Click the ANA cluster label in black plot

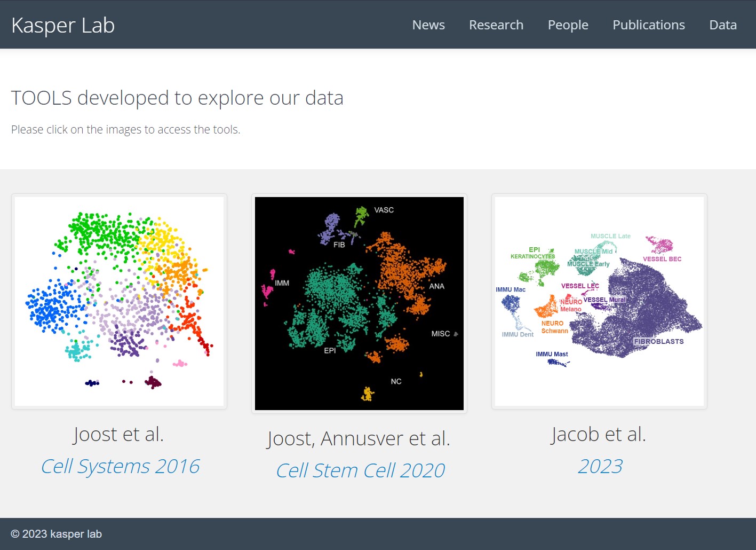click(x=436, y=286)
